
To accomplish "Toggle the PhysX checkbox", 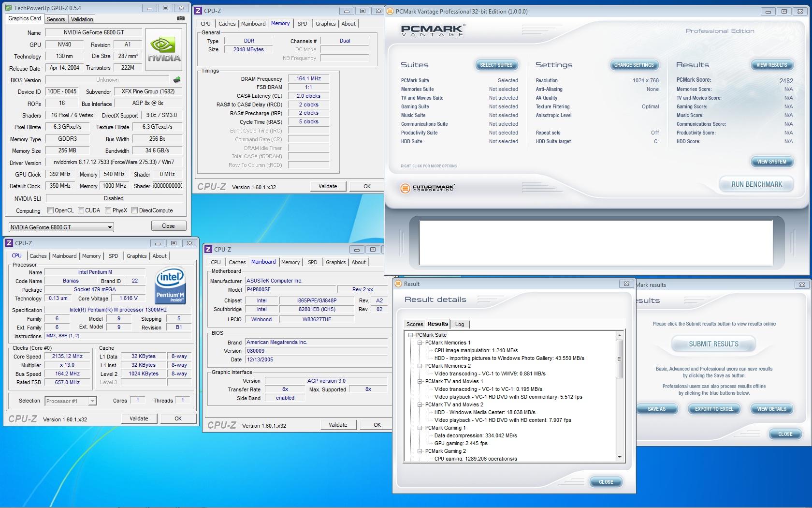I will coord(108,210).
